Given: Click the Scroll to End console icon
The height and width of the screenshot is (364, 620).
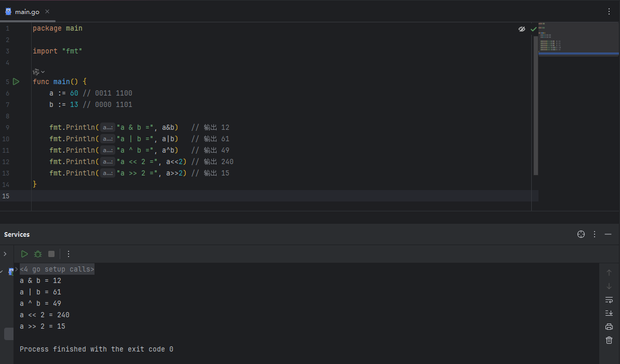Looking at the screenshot, I should pyautogui.click(x=609, y=313).
